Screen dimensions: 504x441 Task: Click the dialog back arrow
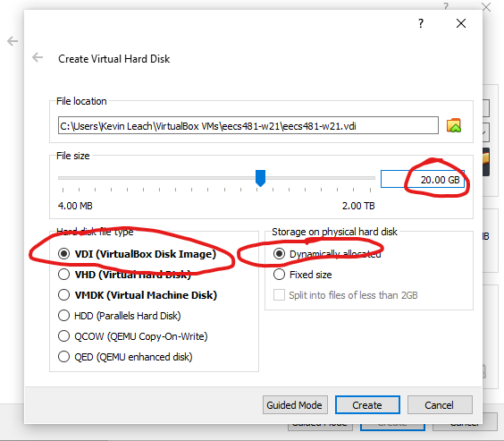tap(38, 57)
